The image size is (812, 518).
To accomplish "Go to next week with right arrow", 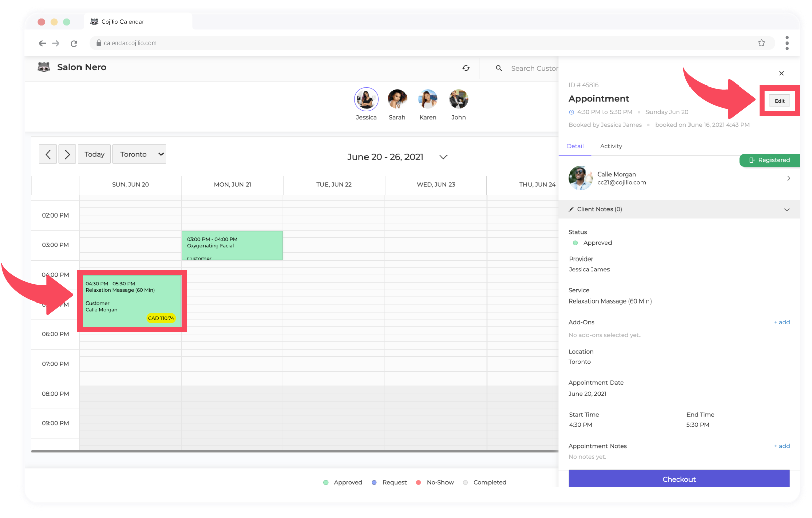I will click(x=67, y=154).
